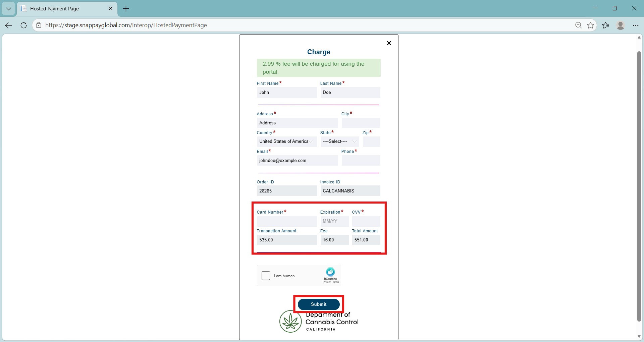Click the Total Amount field
Image resolution: width=644 pixels, height=342 pixels.
click(x=366, y=240)
